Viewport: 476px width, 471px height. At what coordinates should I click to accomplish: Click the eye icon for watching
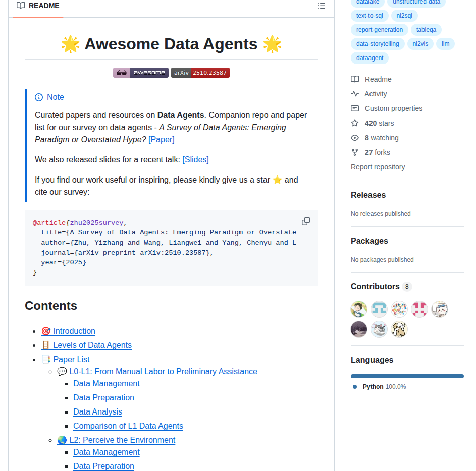354,138
